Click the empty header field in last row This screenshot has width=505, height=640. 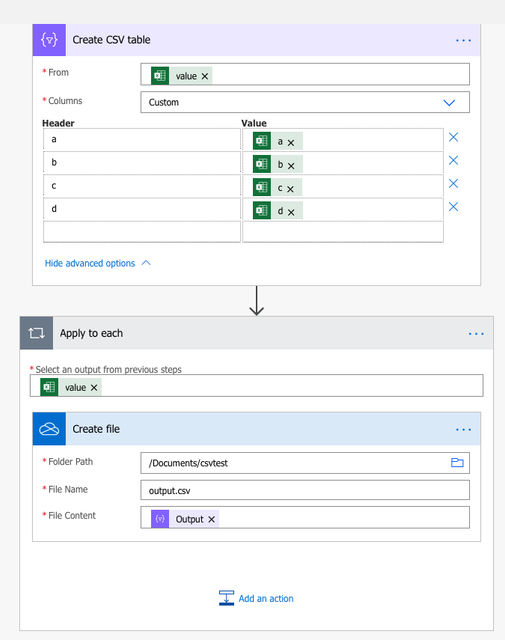click(x=142, y=232)
